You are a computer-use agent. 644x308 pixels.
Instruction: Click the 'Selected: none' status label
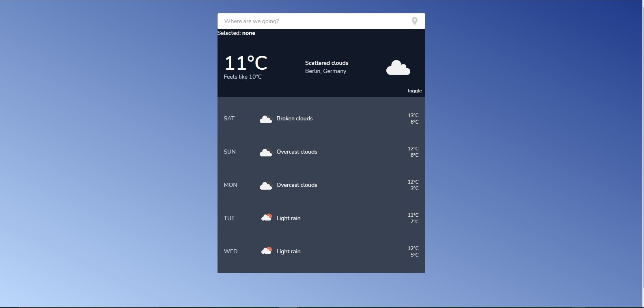tap(236, 33)
